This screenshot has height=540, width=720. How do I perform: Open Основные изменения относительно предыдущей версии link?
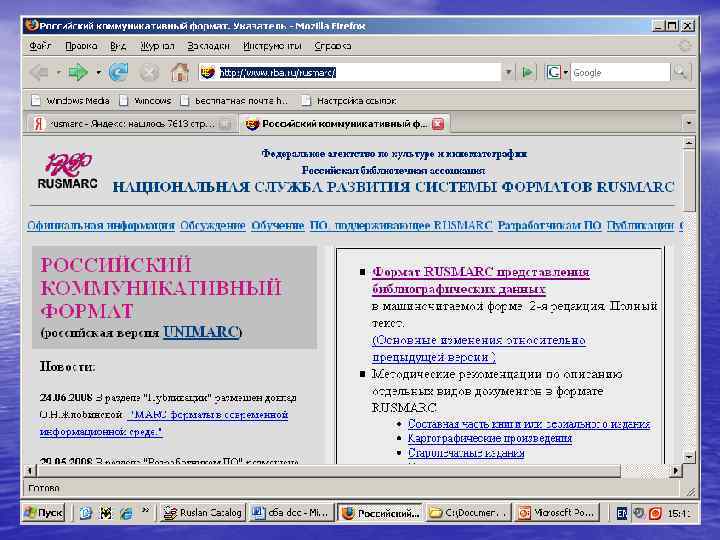[x=478, y=349]
